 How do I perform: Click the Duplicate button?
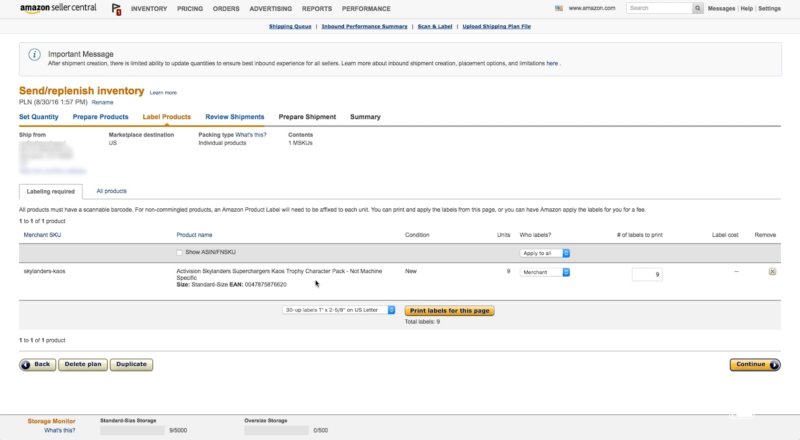point(131,364)
